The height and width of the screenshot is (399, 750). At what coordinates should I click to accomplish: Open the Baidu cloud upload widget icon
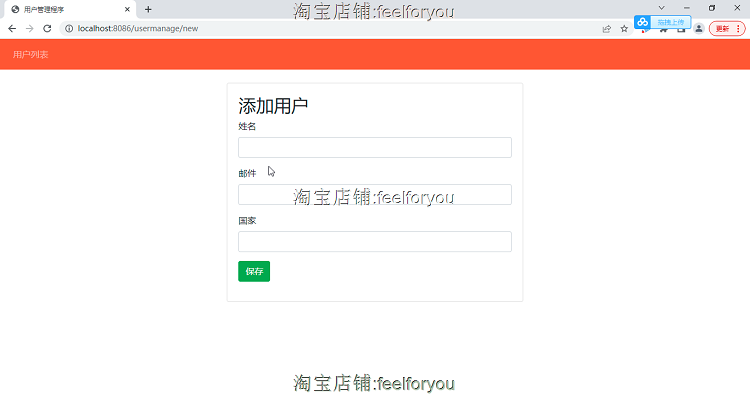pyautogui.click(x=642, y=22)
